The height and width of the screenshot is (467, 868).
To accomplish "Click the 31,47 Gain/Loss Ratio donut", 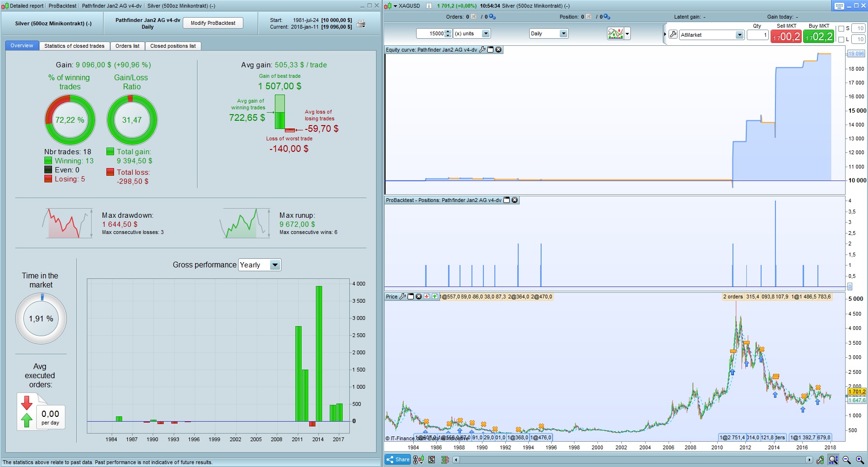I will point(132,120).
